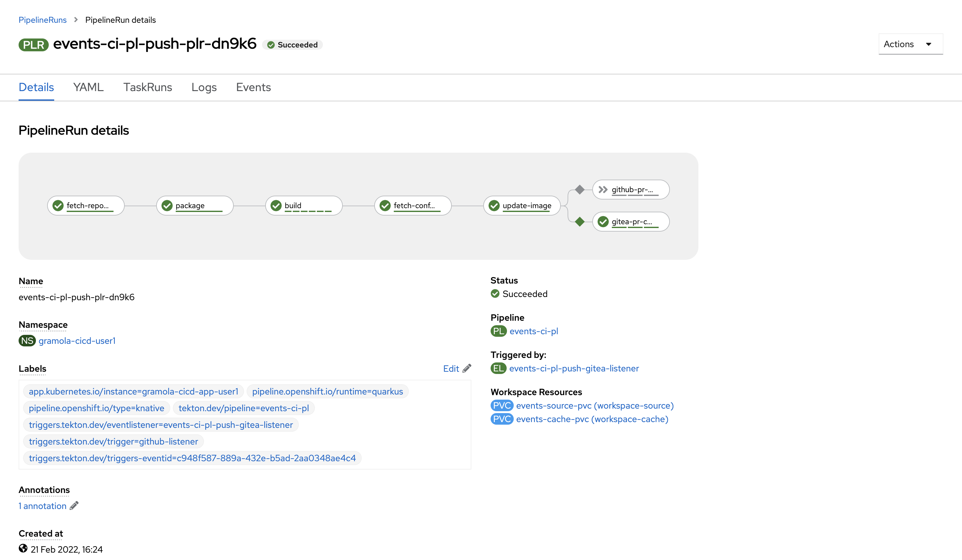Open the Actions dropdown menu
The image size is (962, 560).
click(910, 44)
